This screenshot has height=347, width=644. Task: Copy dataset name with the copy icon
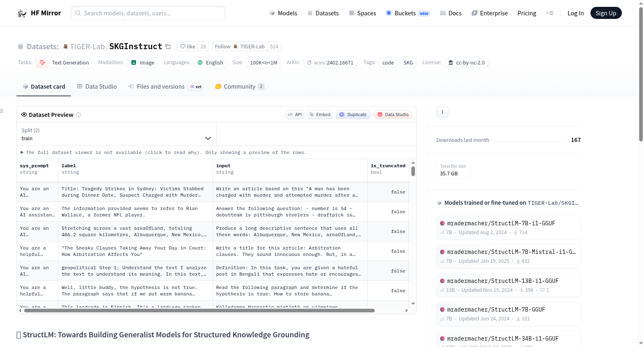pyautogui.click(x=168, y=46)
